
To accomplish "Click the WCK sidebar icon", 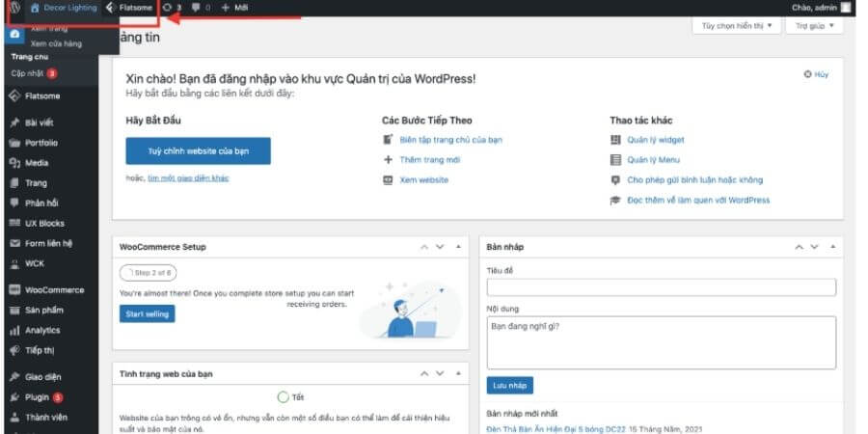I will (x=14, y=263).
